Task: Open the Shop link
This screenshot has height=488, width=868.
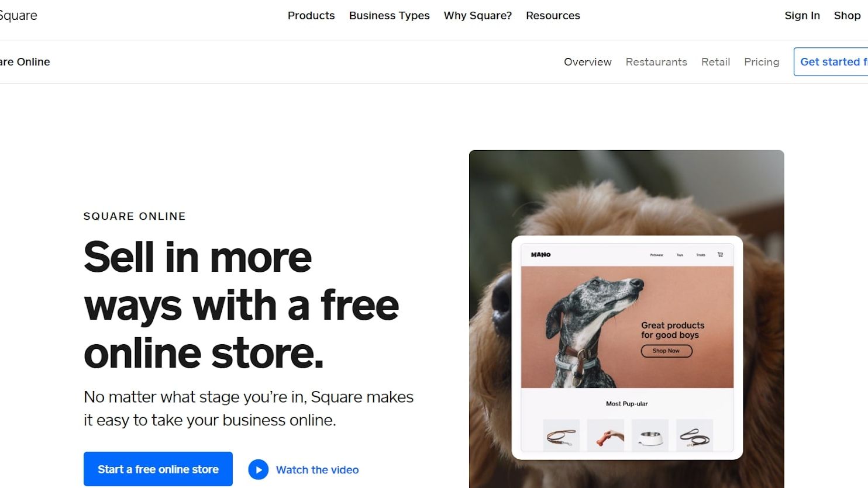Action: (x=847, y=16)
